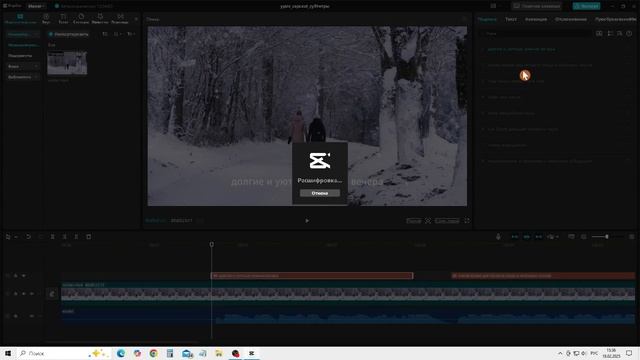The image size is (640, 360).
Task: Toggle clip linkage
Action: 539,237
